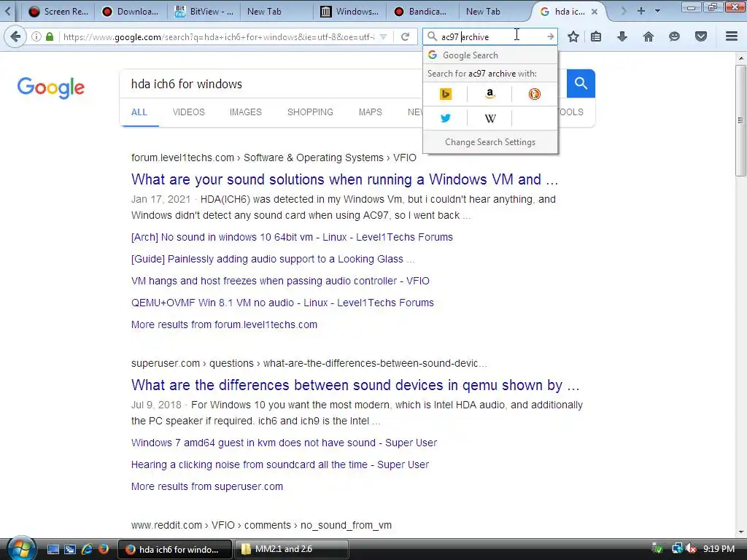Open the hamburger menu
The image size is (747, 560).
pyautogui.click(x=732, y=36)
